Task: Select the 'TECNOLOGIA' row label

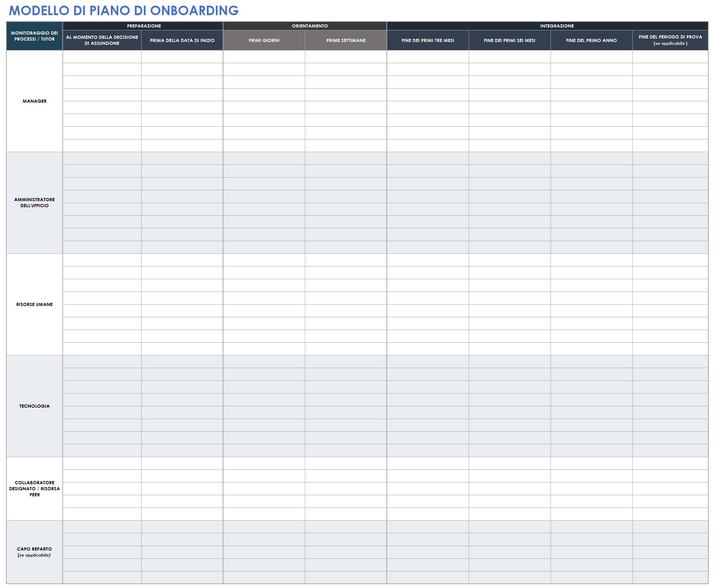Action: pyautogui.click(x=35, y=406)
